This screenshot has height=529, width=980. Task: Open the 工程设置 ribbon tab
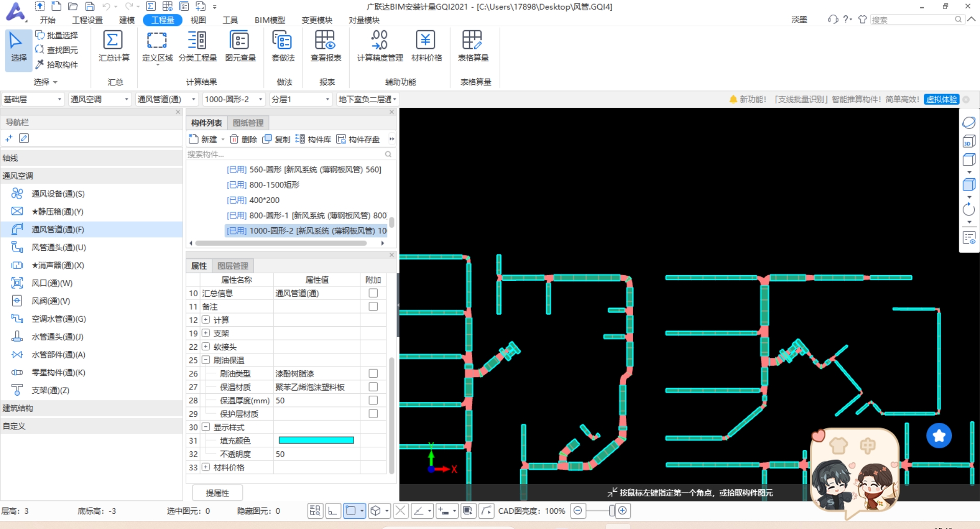[87, 20]
